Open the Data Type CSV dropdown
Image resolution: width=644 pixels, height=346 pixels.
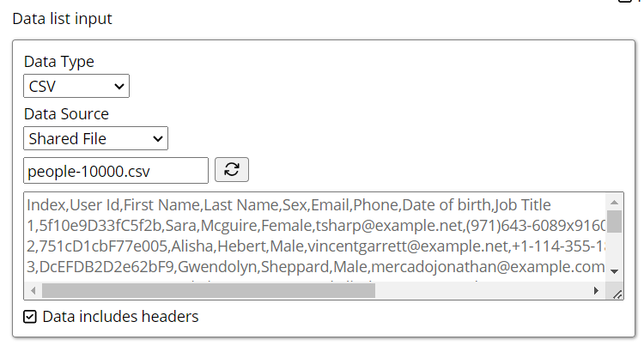point(76,86)
